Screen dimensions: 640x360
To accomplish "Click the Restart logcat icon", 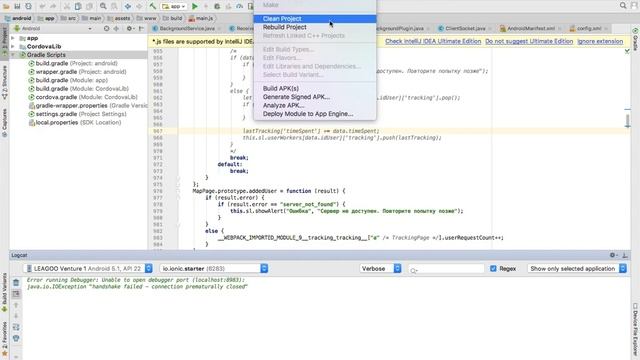I will 16,327.
